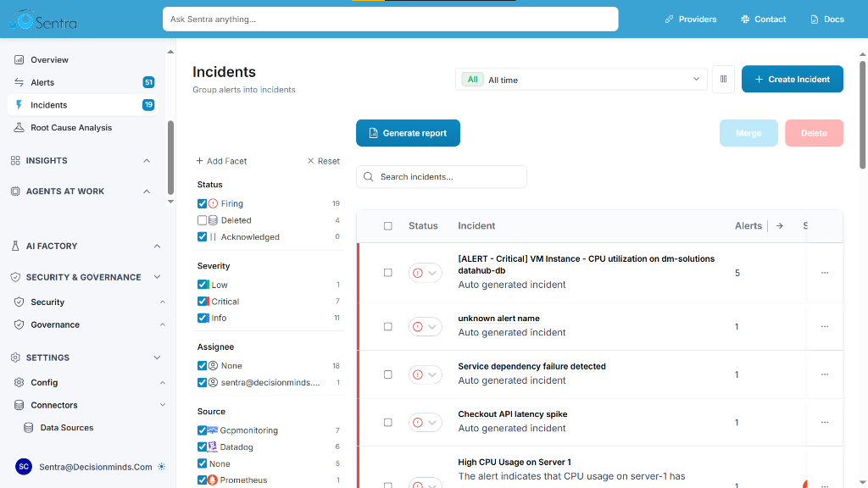Image resolution: width=868 pixels, height=488 pixels.
Task: Open more options for Service dependency failure
Action: [825, 374]
